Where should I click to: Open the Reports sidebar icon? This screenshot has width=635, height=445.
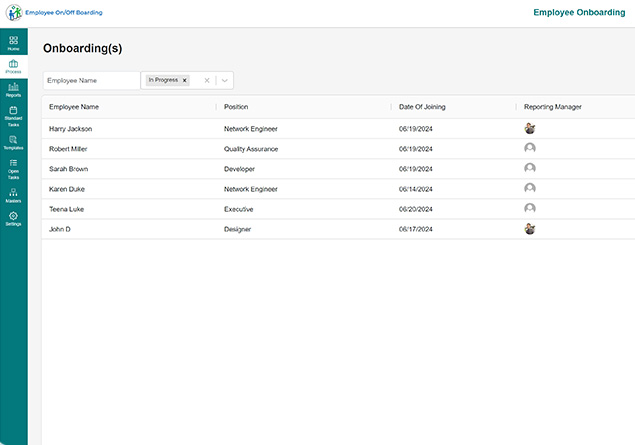13,89
